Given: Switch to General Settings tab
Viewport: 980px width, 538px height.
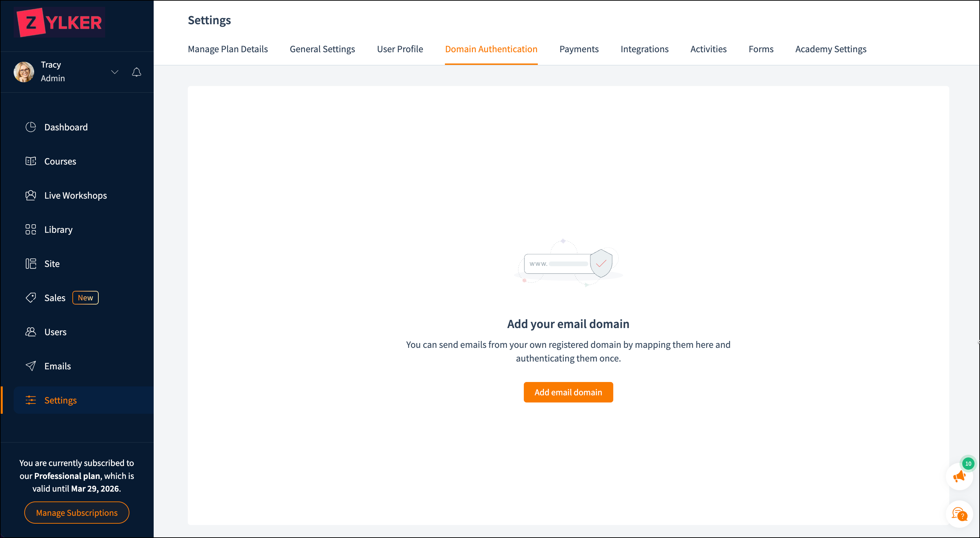Looking at the screenshot, I should pos(322,49).
